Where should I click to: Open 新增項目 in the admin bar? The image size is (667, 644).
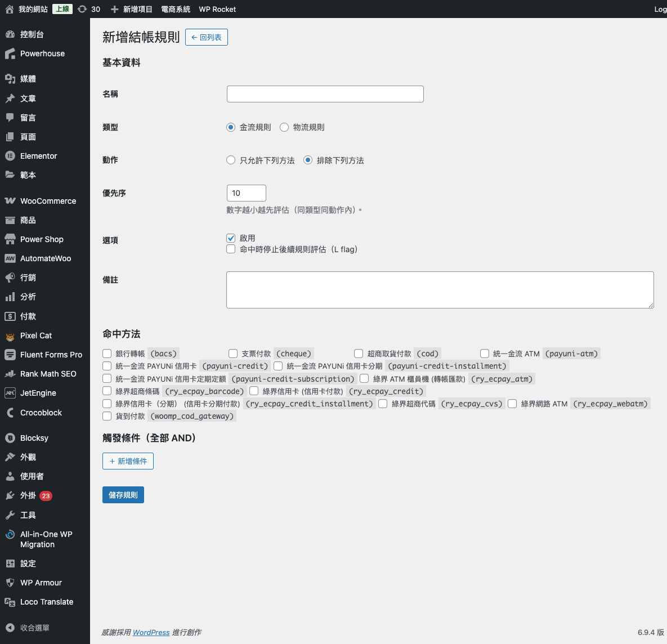(132, 9)
